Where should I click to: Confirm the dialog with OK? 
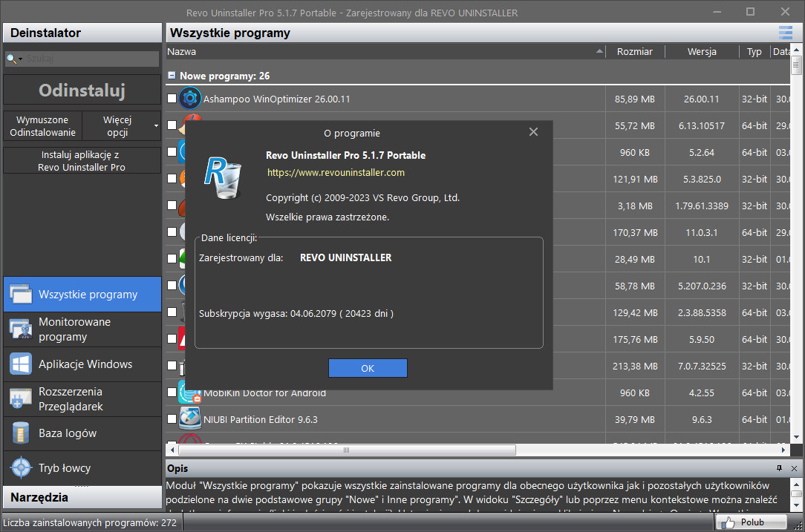(368, 368)
